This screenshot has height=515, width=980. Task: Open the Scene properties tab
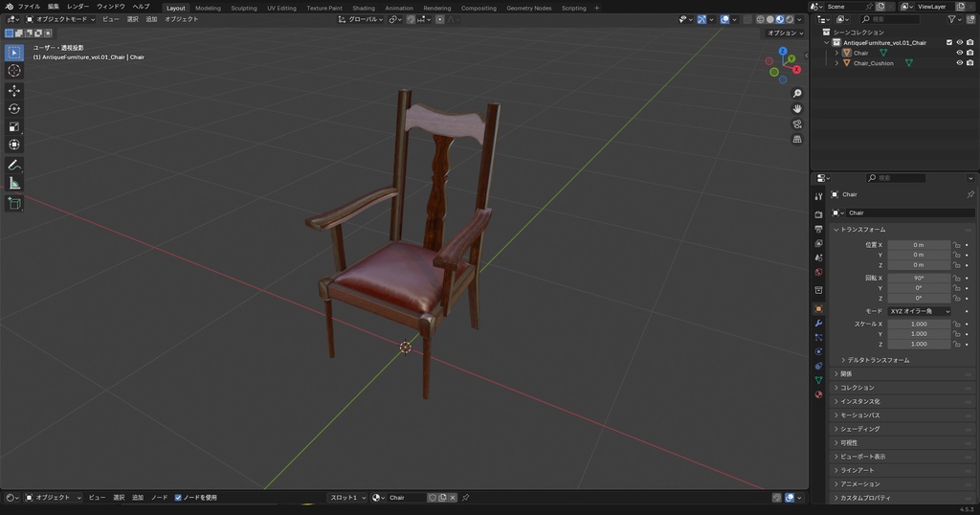pyautogui.click(x=819, y=257)
